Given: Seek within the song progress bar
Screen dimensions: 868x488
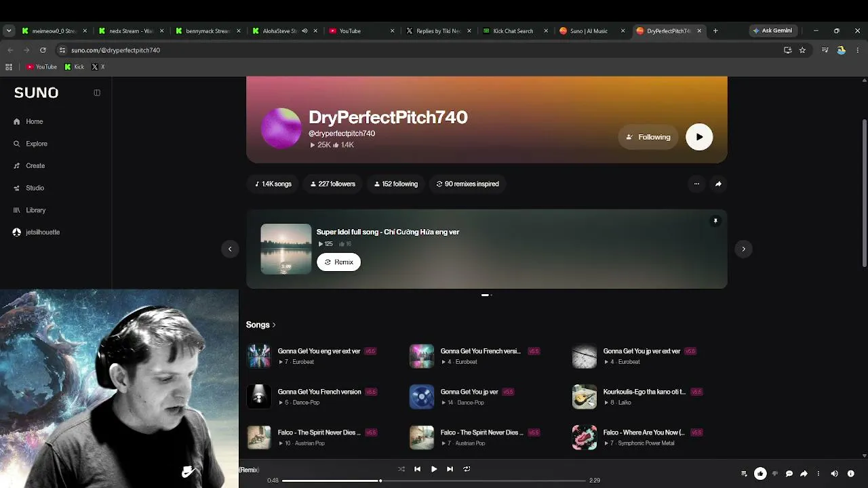Looking at the screenshot, I should tap(434, 481).
